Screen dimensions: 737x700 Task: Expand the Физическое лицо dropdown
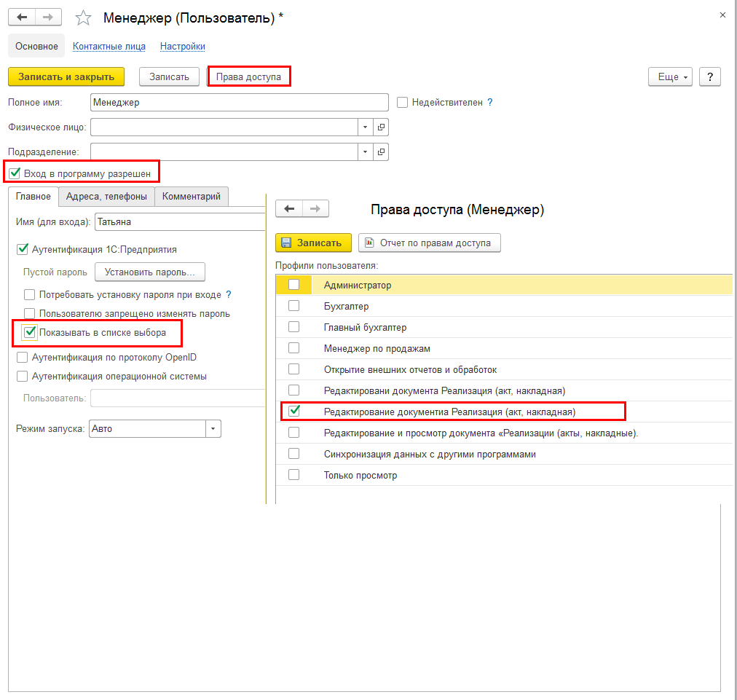click(365, 127)
